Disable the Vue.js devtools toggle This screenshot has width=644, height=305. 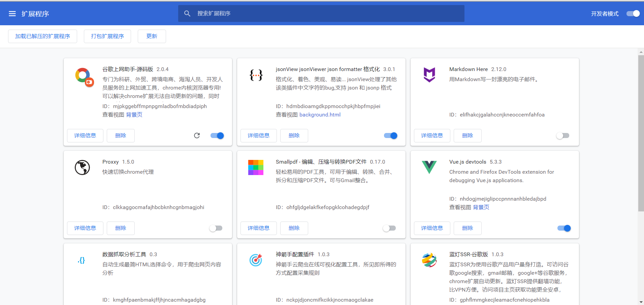click(564, 228)
